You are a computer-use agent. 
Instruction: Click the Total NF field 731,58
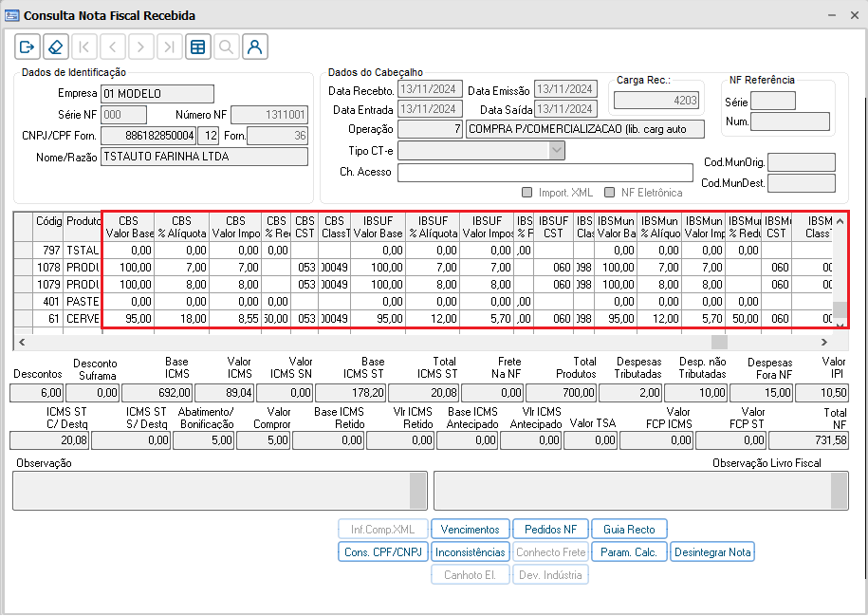click(x=808, y=440)
